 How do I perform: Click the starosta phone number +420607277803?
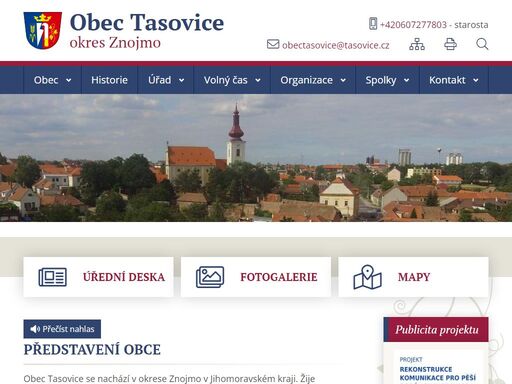coord(413,25)
